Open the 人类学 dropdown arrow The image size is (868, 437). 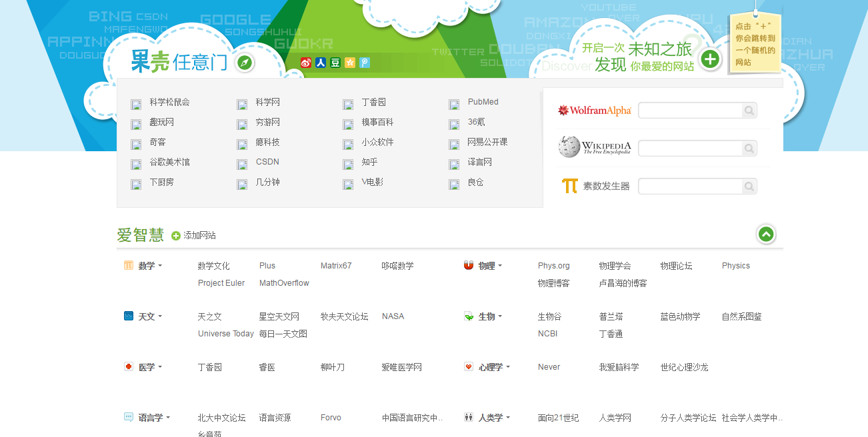pos(508,418)
